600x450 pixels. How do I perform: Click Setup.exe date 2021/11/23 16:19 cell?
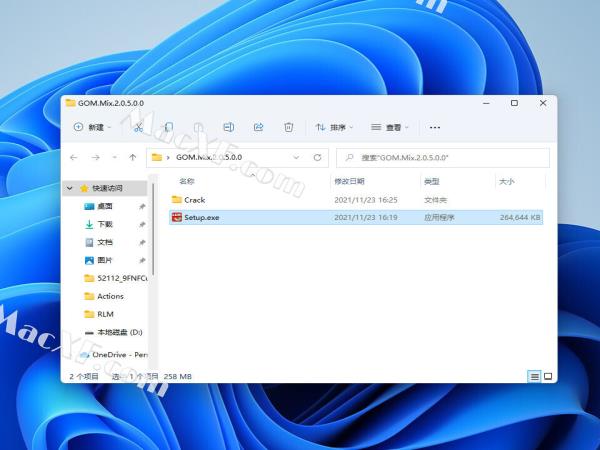(x=366, y=217)
